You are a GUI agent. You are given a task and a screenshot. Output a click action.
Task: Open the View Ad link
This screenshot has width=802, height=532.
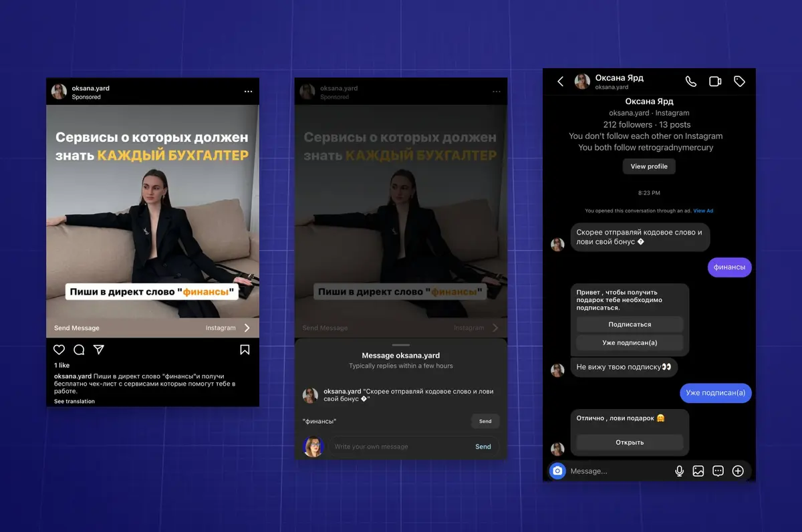(x=703, y=211)
